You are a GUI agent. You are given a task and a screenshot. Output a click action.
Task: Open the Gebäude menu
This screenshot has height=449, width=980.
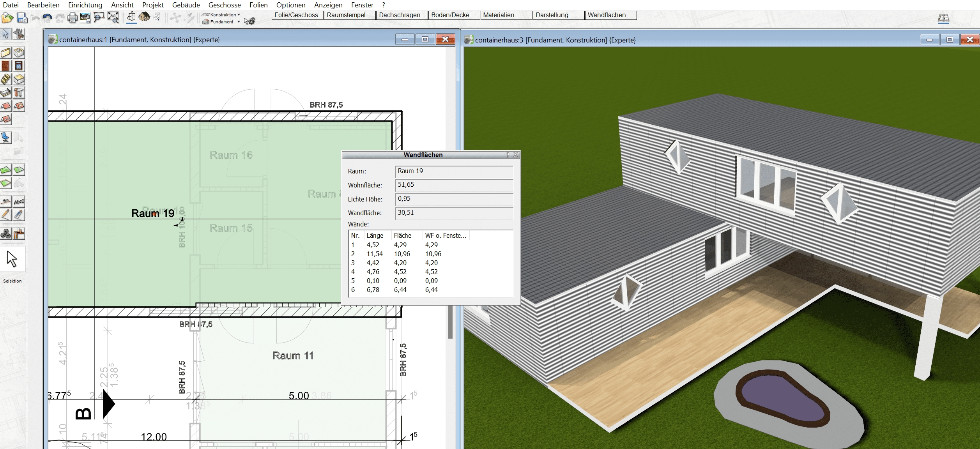pos(186,5)
